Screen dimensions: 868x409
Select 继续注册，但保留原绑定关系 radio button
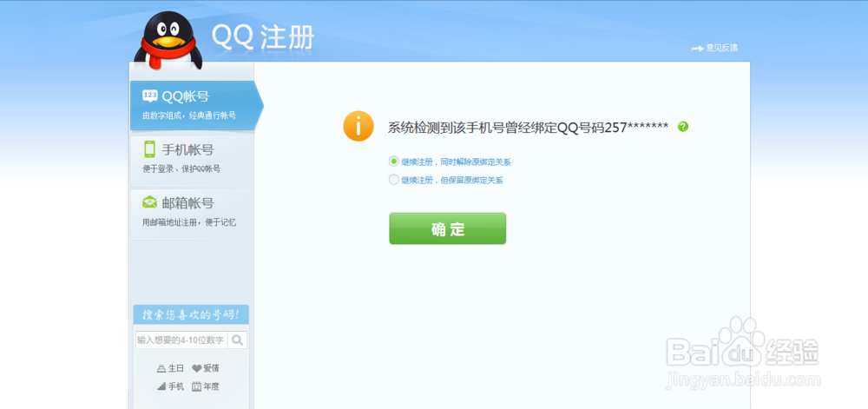point(393,180)
